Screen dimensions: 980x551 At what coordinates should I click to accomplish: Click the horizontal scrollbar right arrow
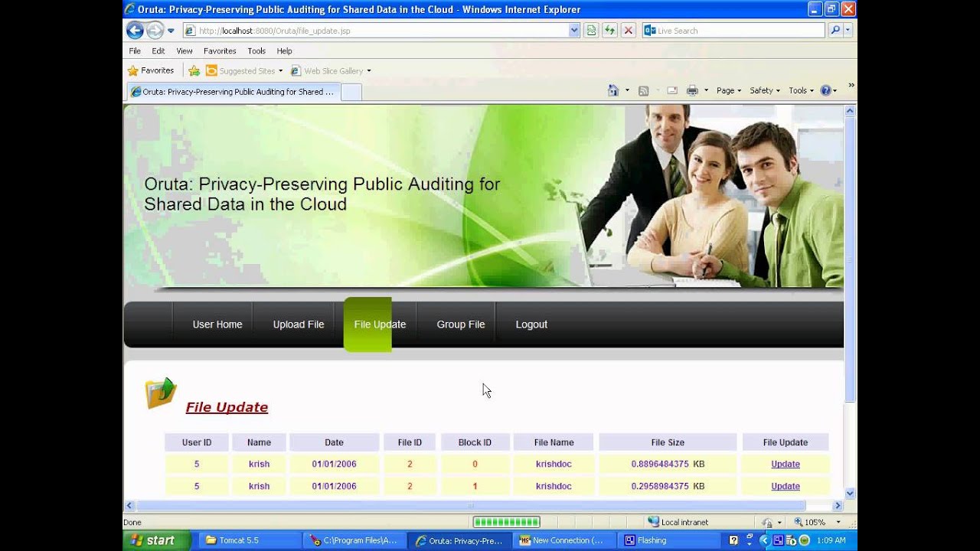[x=838, y=505]
